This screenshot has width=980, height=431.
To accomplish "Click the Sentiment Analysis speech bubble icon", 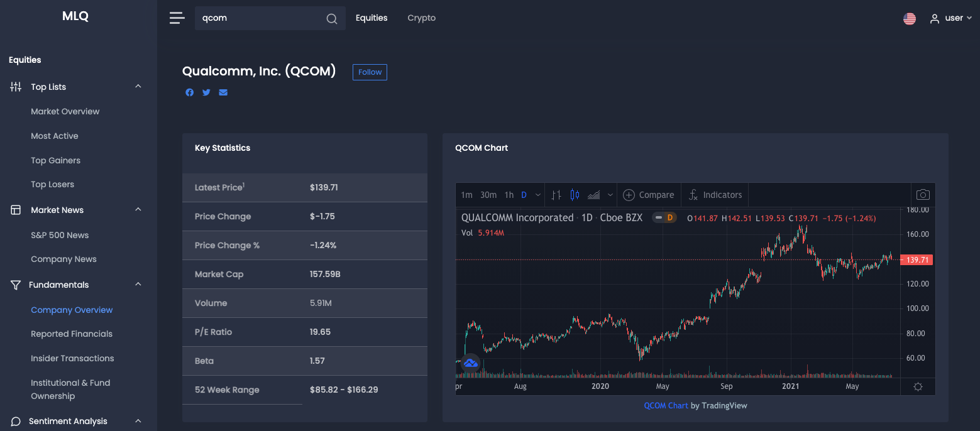I will coord(16,421).
